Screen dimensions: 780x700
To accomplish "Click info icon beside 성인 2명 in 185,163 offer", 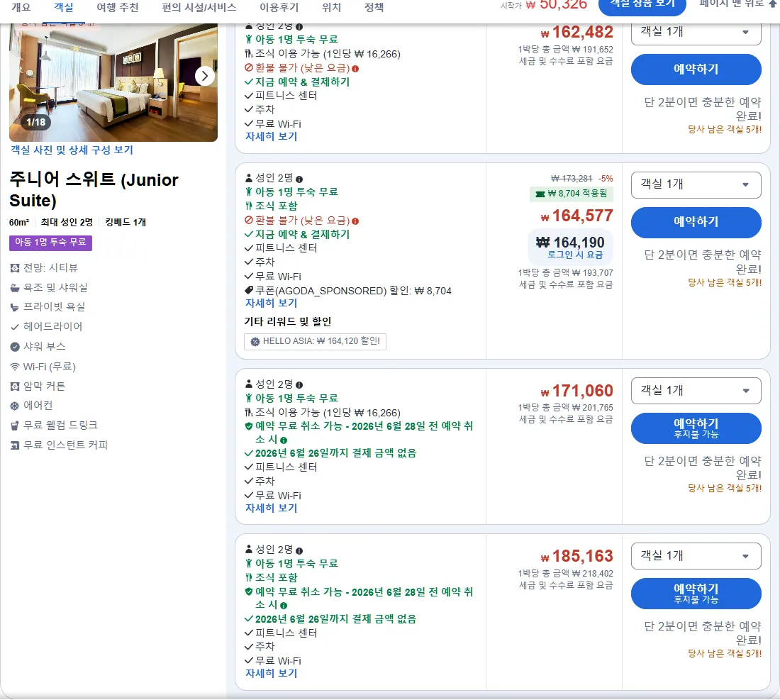I will point(299,551).
